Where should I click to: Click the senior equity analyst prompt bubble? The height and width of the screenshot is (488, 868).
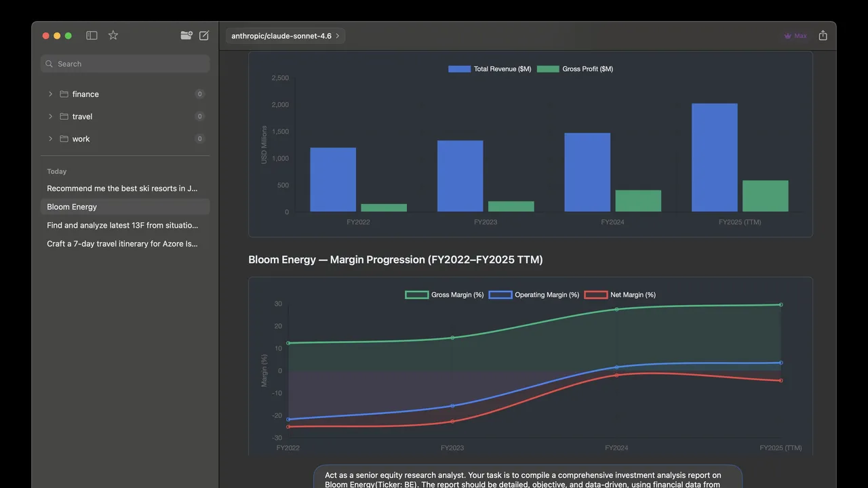pyautogui.click(x=528, y=476)
